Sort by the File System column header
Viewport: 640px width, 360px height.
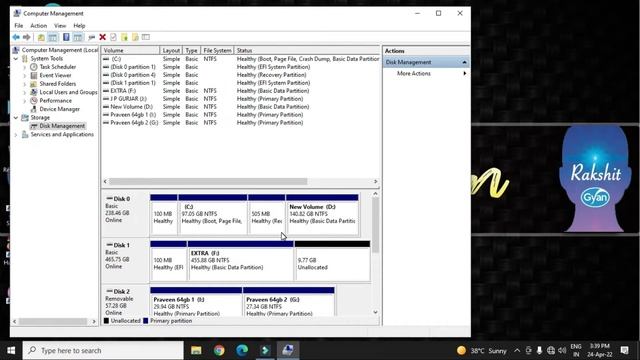coord(217,50)
